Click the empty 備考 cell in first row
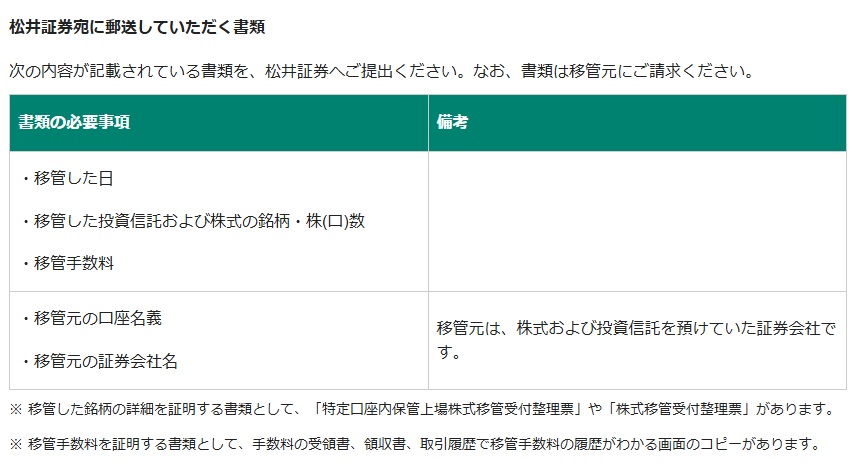The image size is (867, 467). [x=637, y=221]
